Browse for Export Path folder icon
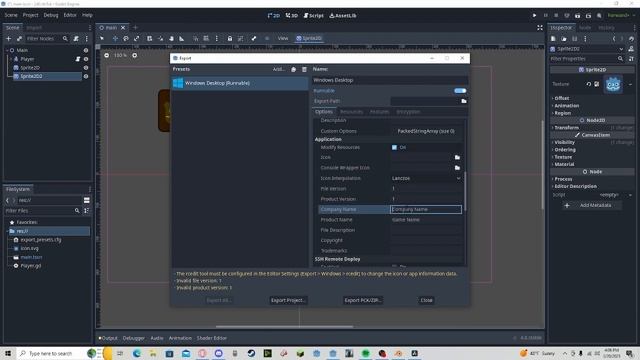 (x=464, y=101)
